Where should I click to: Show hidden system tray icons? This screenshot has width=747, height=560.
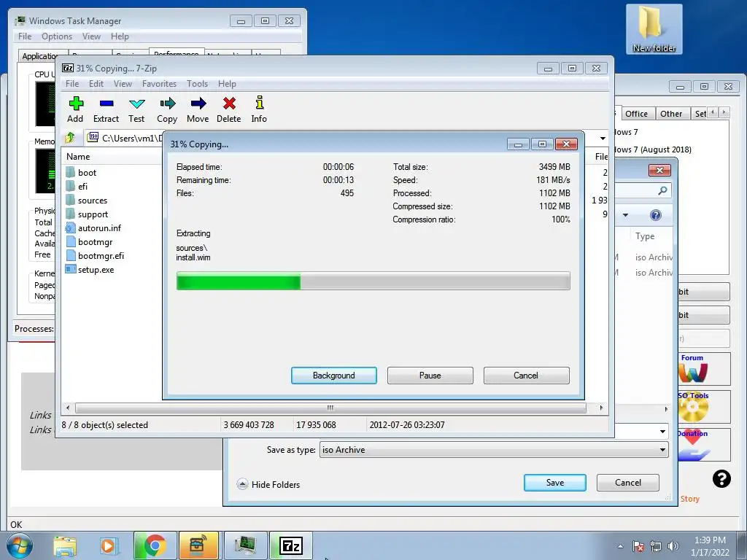[x=620, y=546]
